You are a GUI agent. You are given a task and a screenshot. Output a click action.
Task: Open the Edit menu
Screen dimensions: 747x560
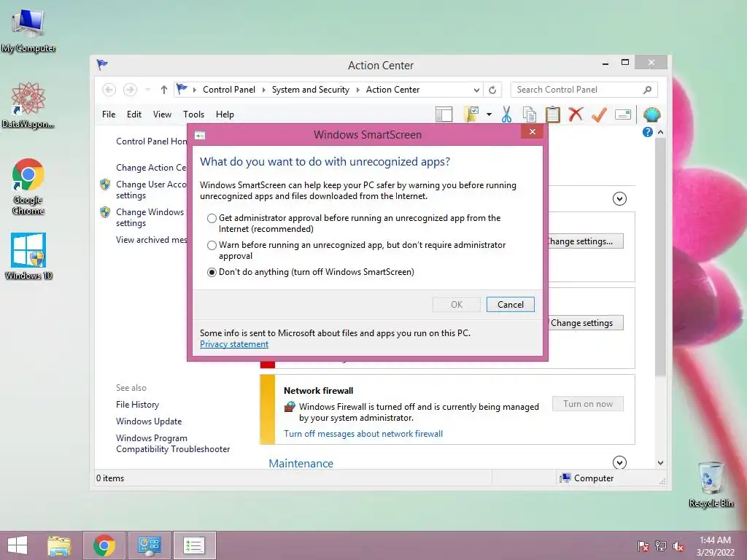coord(134,114)
